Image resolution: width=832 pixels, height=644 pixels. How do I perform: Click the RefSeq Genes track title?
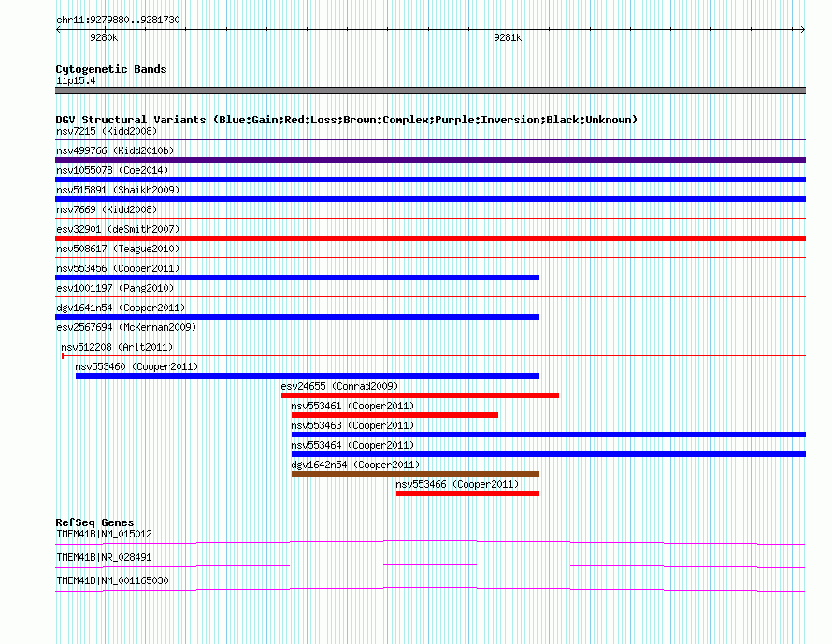[94, 522]
